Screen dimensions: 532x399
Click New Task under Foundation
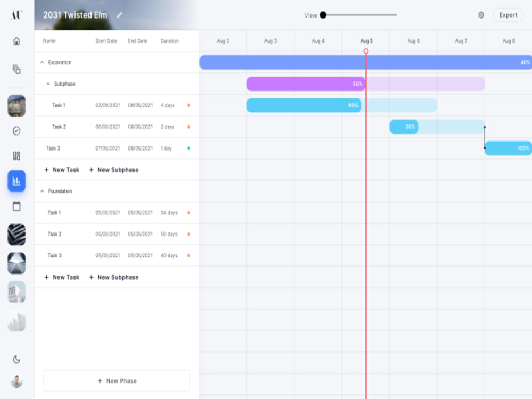pyautogui.click(x=62, y=277)
